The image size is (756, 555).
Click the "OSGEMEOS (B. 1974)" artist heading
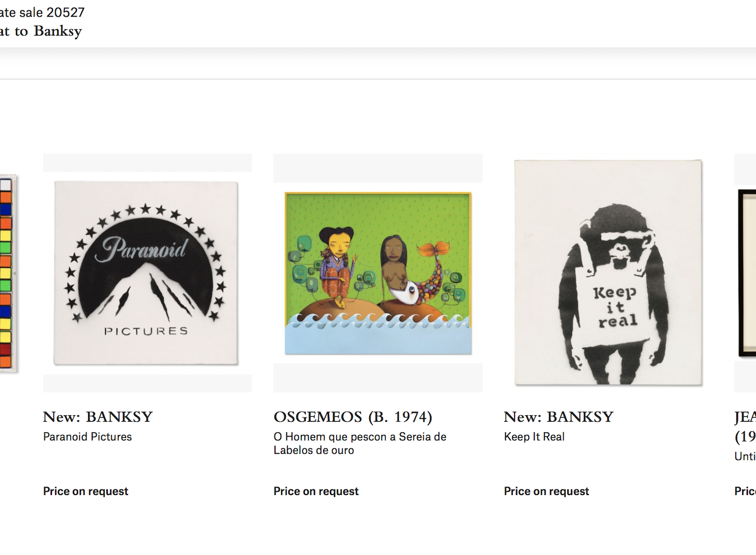click(x=352, y=417)
